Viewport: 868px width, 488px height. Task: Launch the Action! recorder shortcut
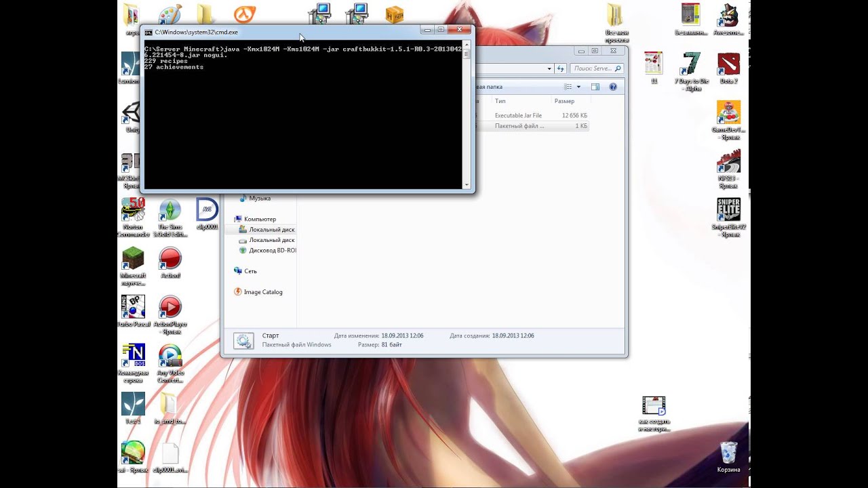click(x=170, y=262)
